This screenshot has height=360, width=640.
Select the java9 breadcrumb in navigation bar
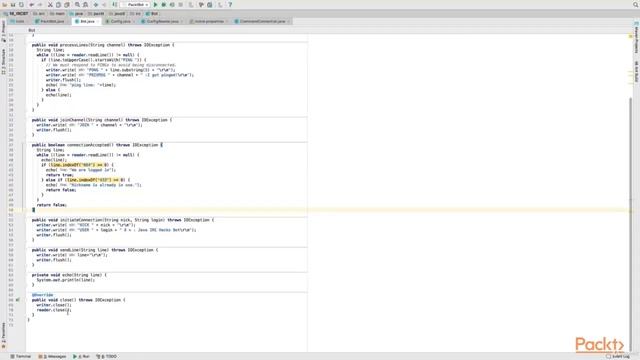click(117, 13)
